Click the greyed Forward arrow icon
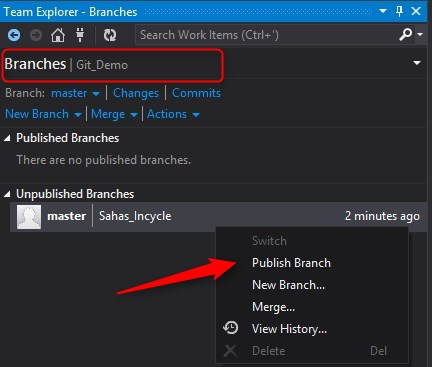This screenshot has height=367, width=432. click(36, 35)
